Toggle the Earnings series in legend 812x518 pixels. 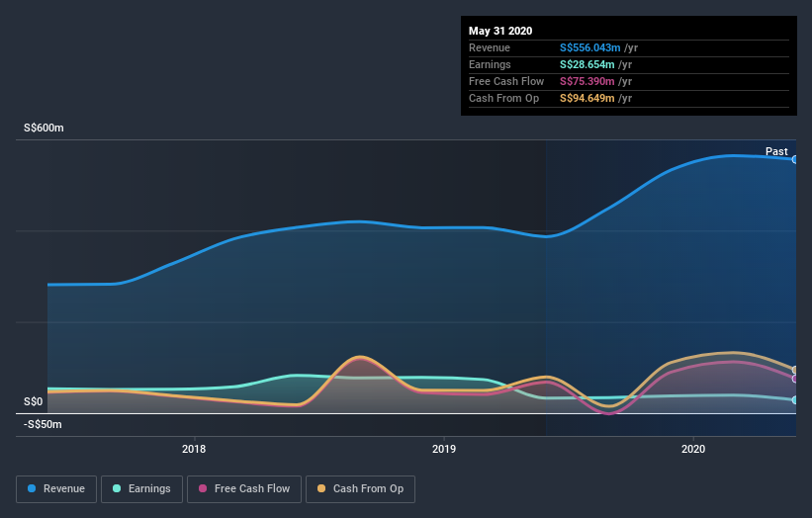[141, 489]
